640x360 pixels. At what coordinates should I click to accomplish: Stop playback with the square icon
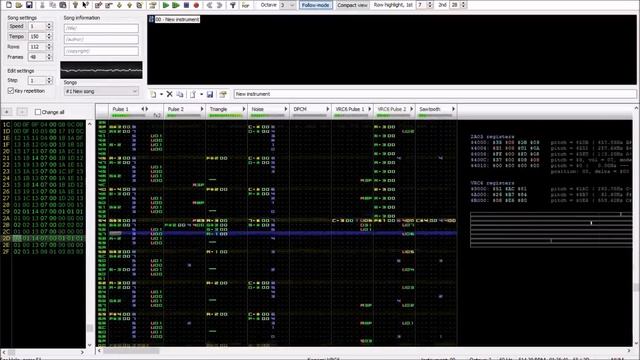186,5
